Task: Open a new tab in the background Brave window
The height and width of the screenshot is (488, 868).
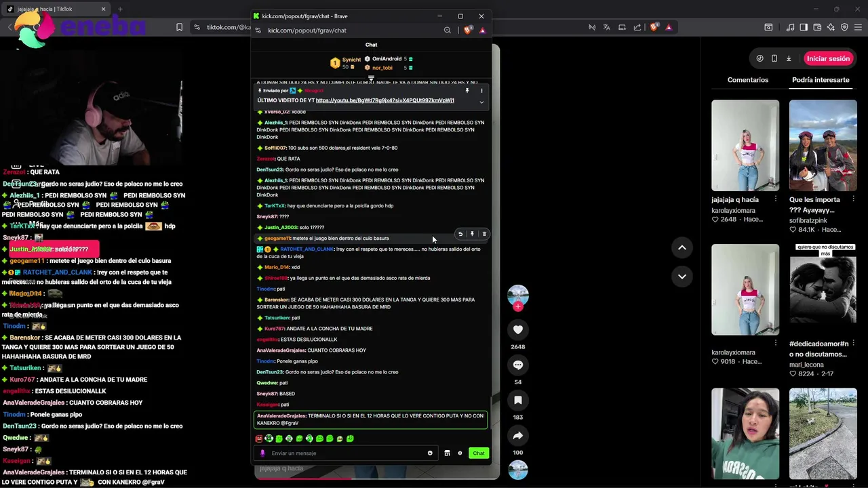Action: [120, 9]
